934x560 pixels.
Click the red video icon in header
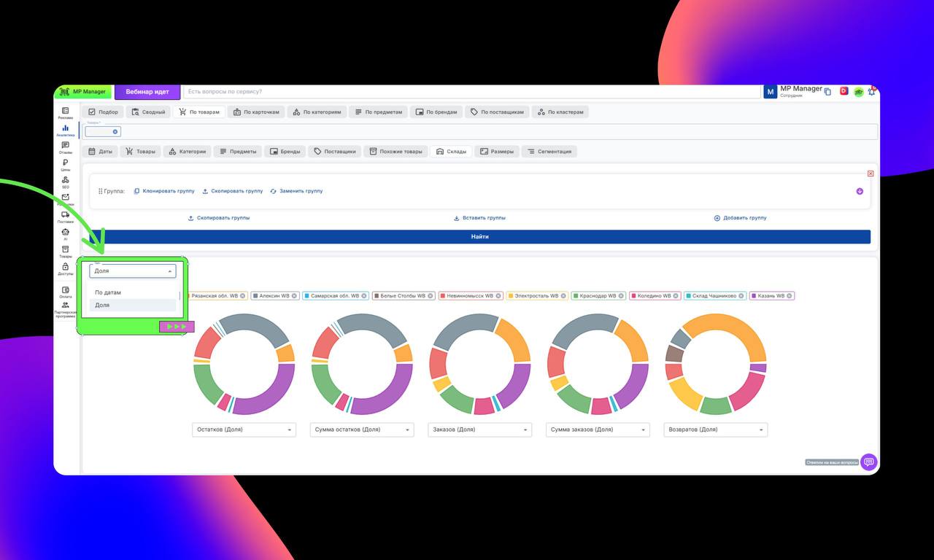point(844,91)
